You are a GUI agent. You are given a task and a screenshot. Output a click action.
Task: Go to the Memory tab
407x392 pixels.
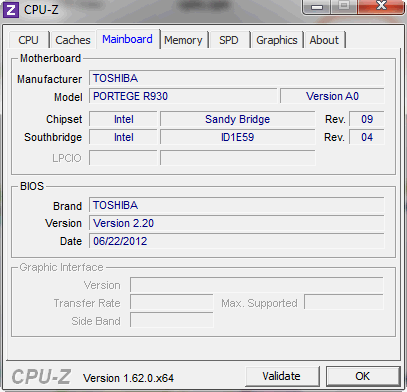[183, 40]
